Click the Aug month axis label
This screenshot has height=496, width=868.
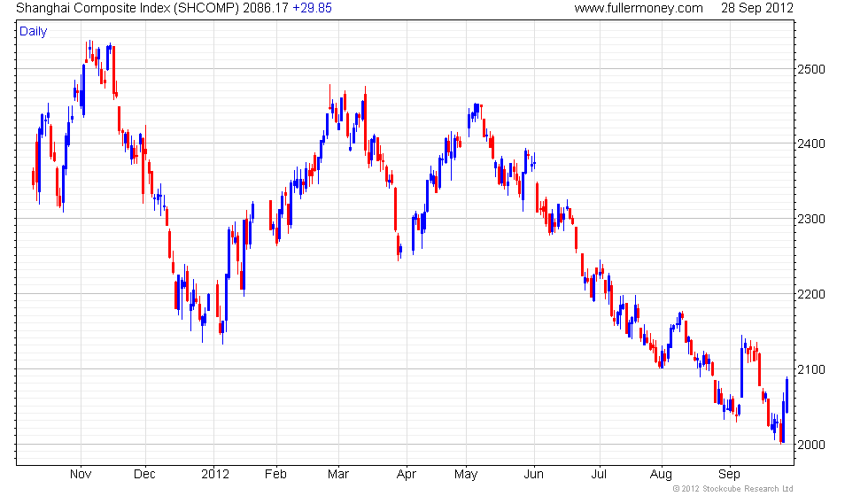click(661, 475)
